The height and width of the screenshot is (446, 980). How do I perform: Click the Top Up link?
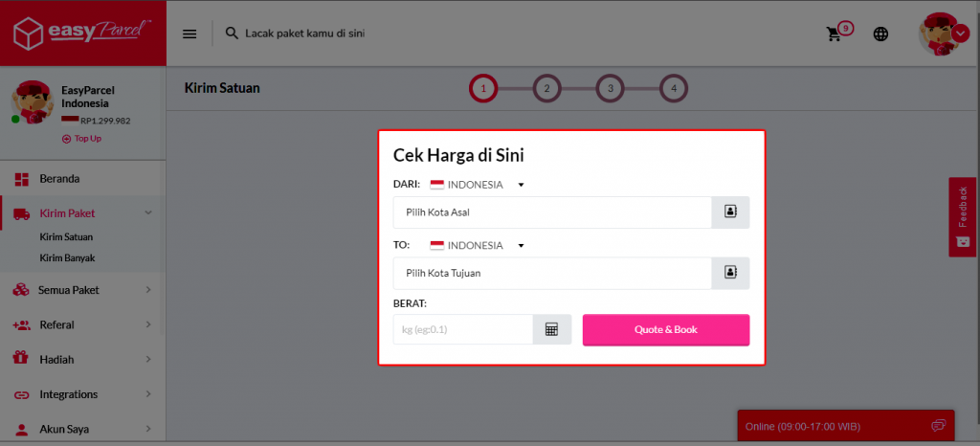click(x=82, y=139)
